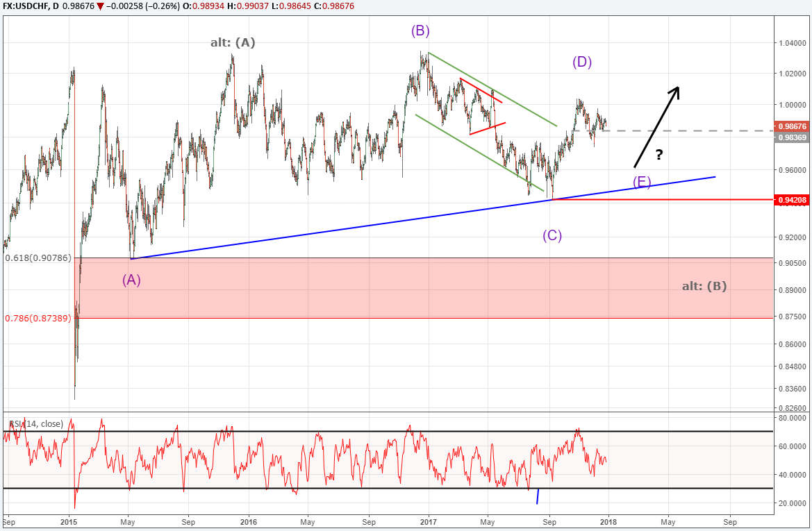Click the O:0.98934 open value
The width and height of the screenshot is (812, 531).
[x=204, y=6]
